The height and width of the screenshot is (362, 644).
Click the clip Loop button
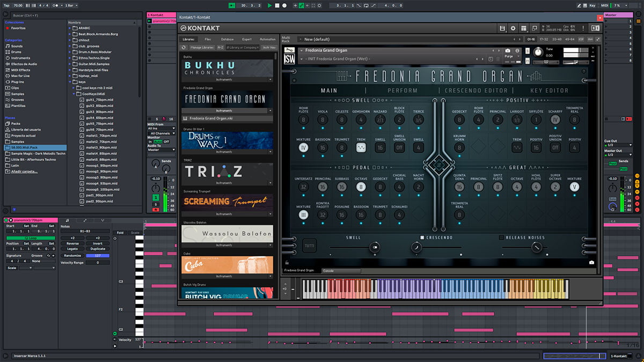pos(30,237)
